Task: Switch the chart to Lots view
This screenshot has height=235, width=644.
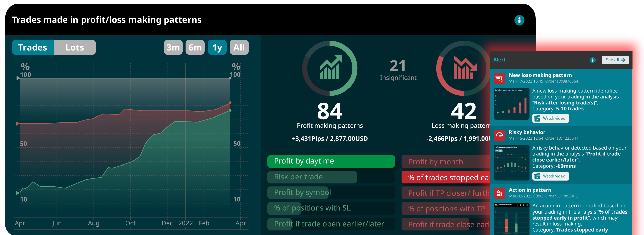Action: tap(74, 47)
